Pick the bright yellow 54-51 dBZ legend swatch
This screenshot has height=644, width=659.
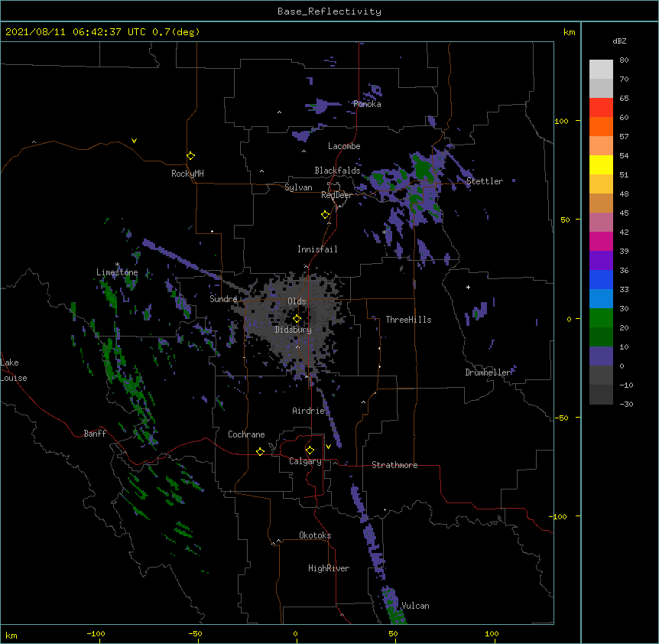(601, 165)
